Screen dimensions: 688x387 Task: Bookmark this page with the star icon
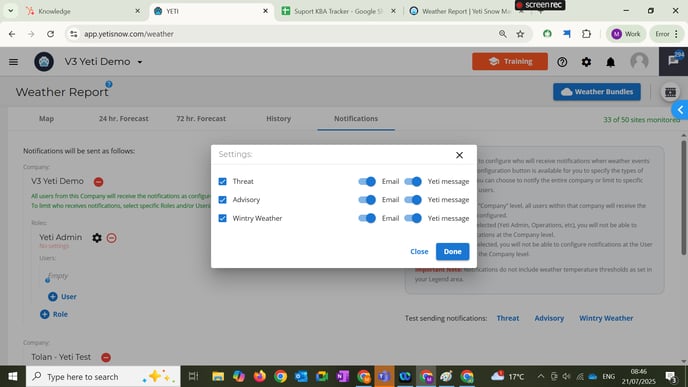point(520,34)
